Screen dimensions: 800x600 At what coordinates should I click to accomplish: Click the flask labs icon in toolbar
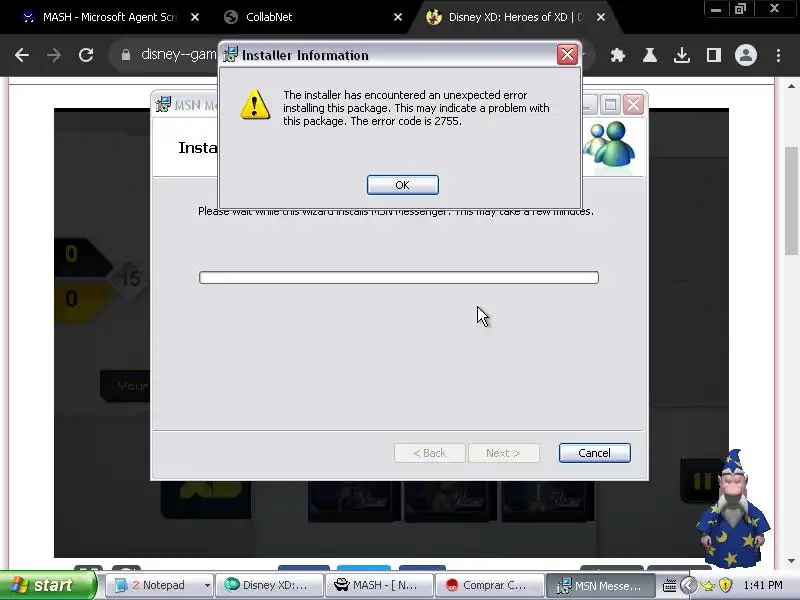coord(649,55)
